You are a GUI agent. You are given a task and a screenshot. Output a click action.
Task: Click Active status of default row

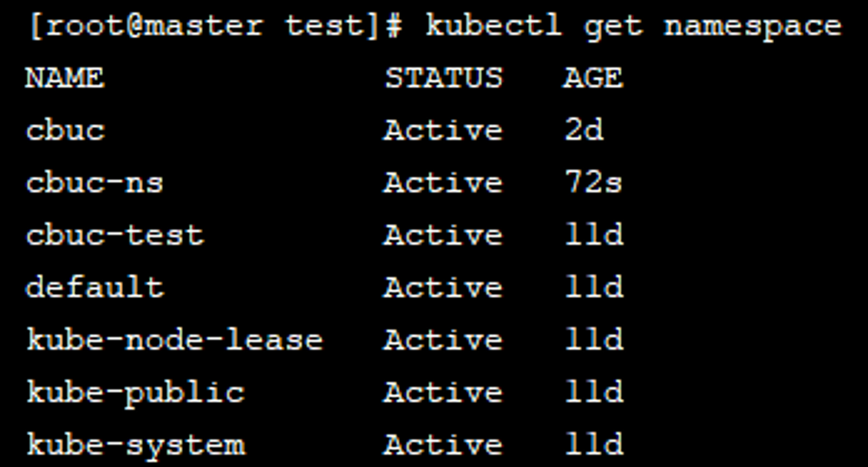[443, 287]
